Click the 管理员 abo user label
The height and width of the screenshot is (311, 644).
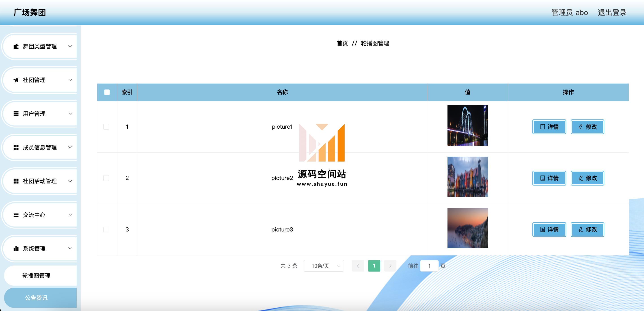point(570,13)
